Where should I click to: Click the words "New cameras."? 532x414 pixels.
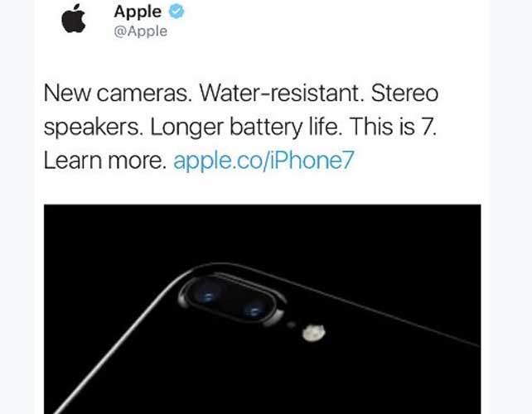[x=118, y=93]
